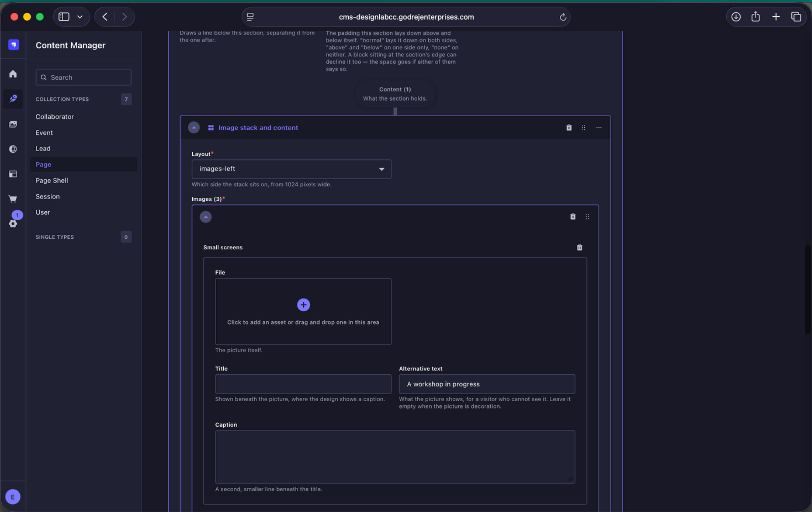Open Content Manager feather icon
Viewport: 812px width, 512px height.
pos(13,99)
